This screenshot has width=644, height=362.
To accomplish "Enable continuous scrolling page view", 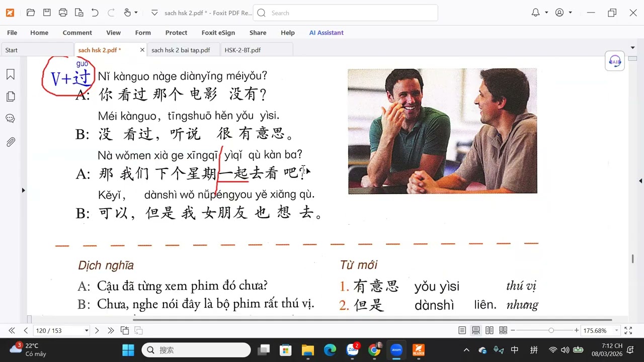I will tap(475, 330).
